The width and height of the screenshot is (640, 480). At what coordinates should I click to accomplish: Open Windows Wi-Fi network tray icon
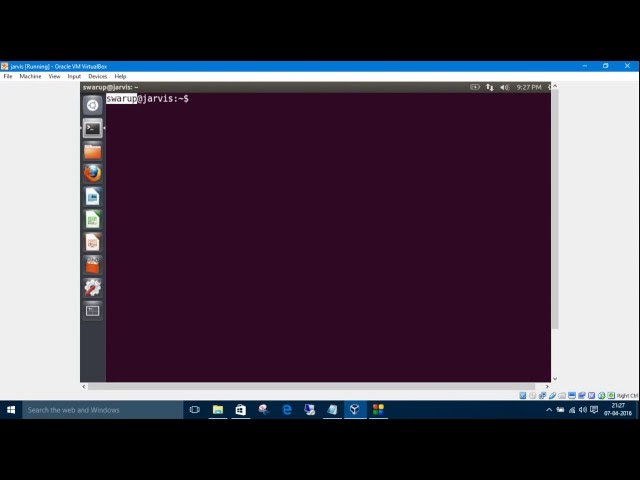click(x=572, y=410)
